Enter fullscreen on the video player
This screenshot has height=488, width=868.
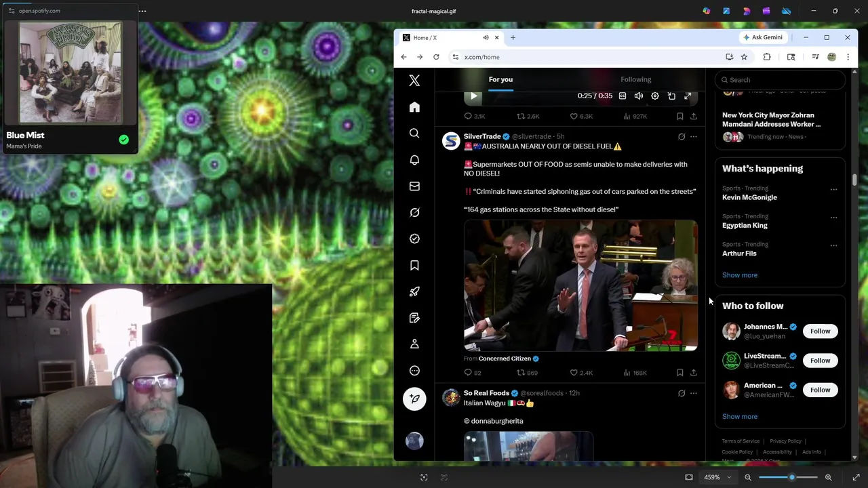(688, 96)
